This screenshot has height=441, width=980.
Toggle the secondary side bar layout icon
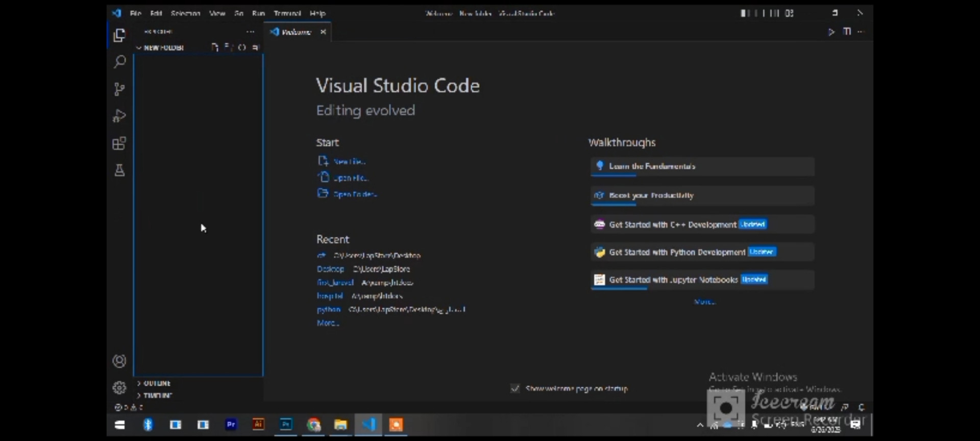(x=774, y=13)
